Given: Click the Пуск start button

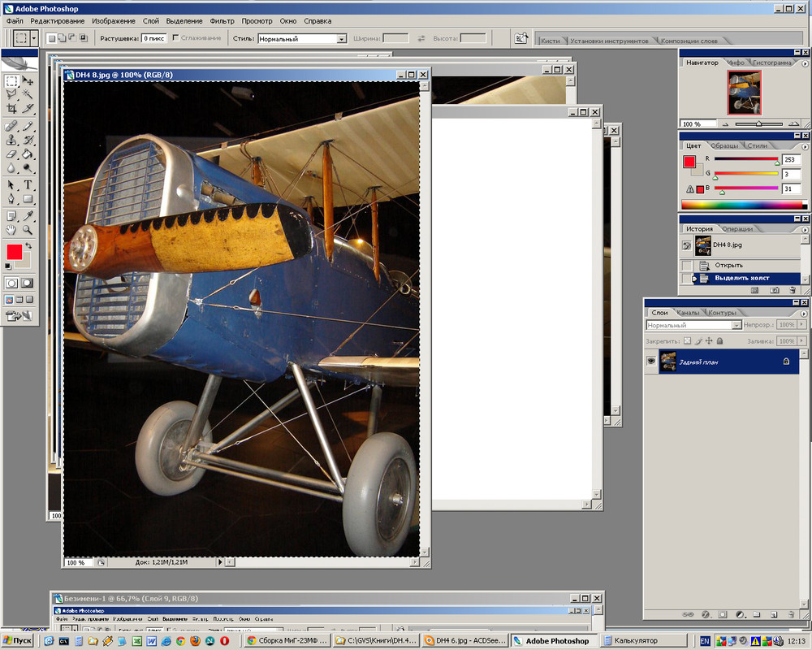Looking at the screenshot, I should 17,641.
